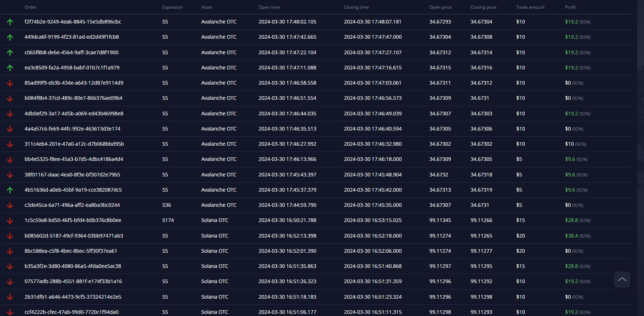The width and height of the screenshot is (644, 316).
Task: Click the $38.4 profit value
Action: point(571,236)
